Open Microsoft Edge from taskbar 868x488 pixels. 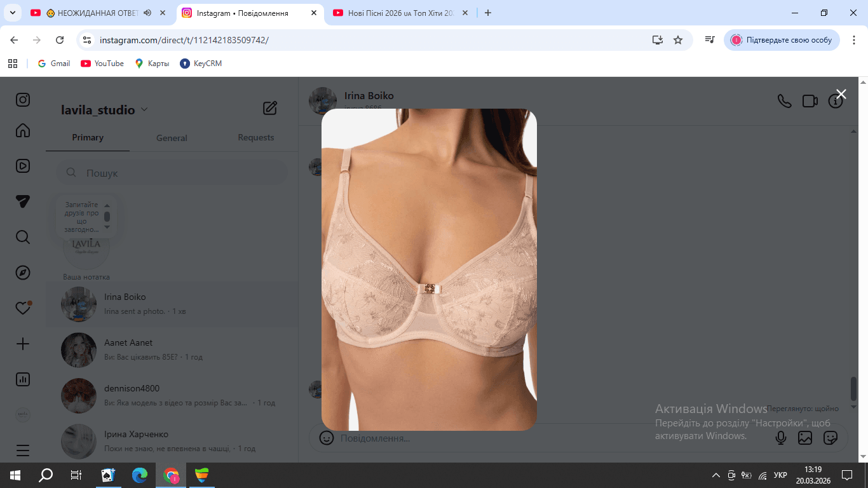[140, 475]
